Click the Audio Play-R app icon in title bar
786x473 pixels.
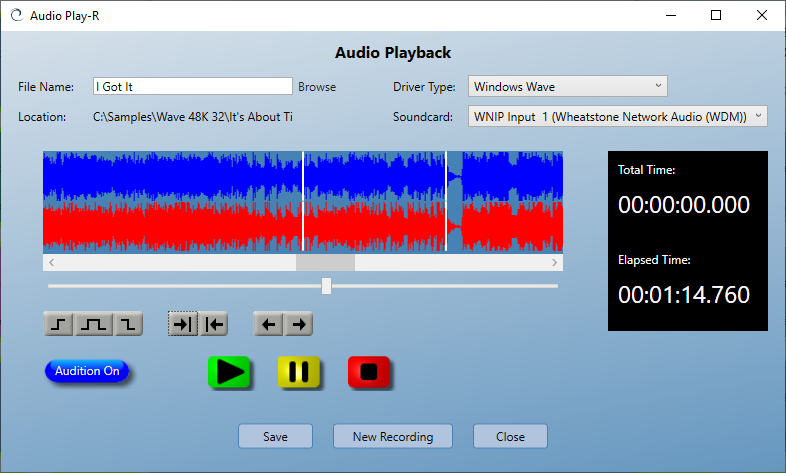(17, 16)
